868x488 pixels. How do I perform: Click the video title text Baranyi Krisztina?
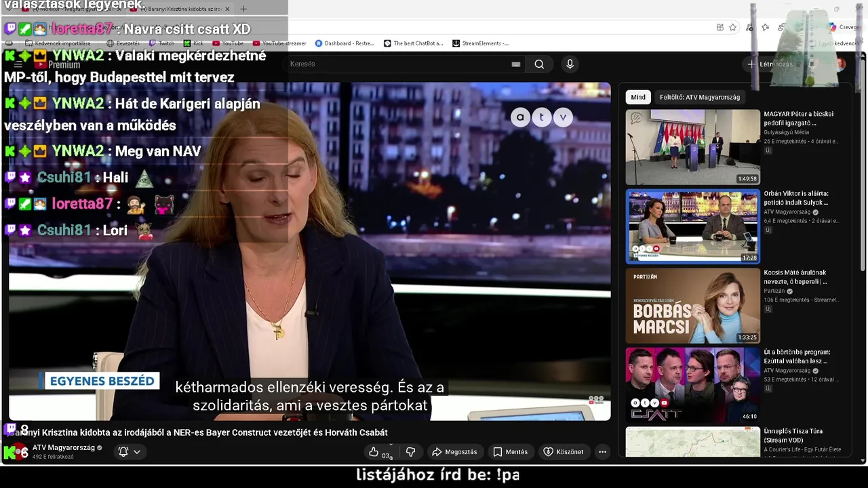(x=197, y=432)
